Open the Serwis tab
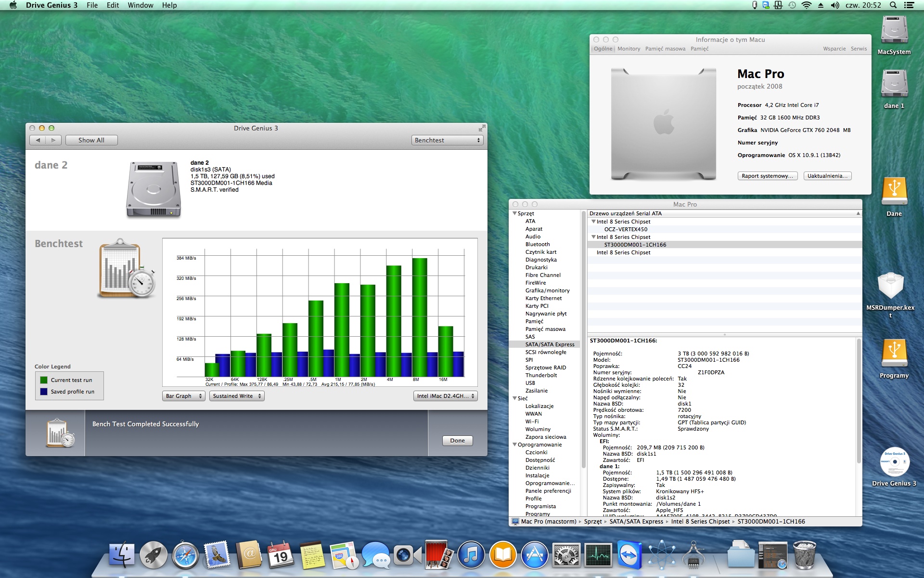 coord(859,49)
